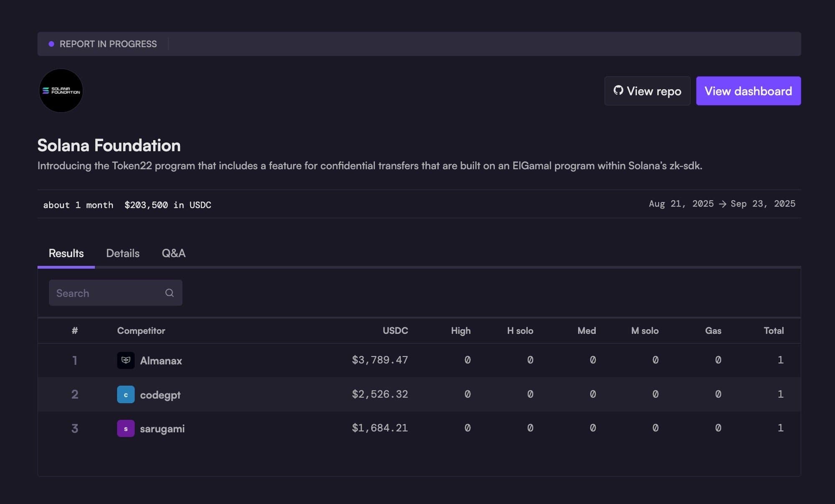
Task: Click codegpt's blue avatar icon
Action: point(126,394)
